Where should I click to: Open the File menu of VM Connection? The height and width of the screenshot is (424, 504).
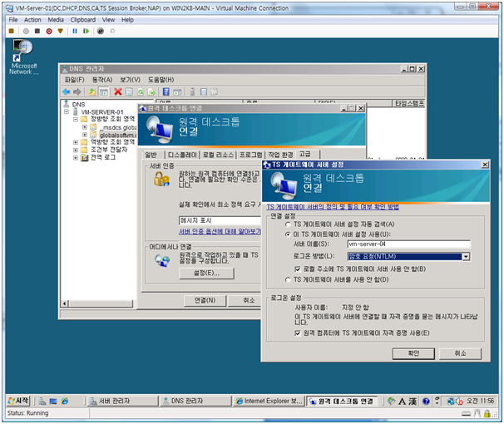coord(13,20)
